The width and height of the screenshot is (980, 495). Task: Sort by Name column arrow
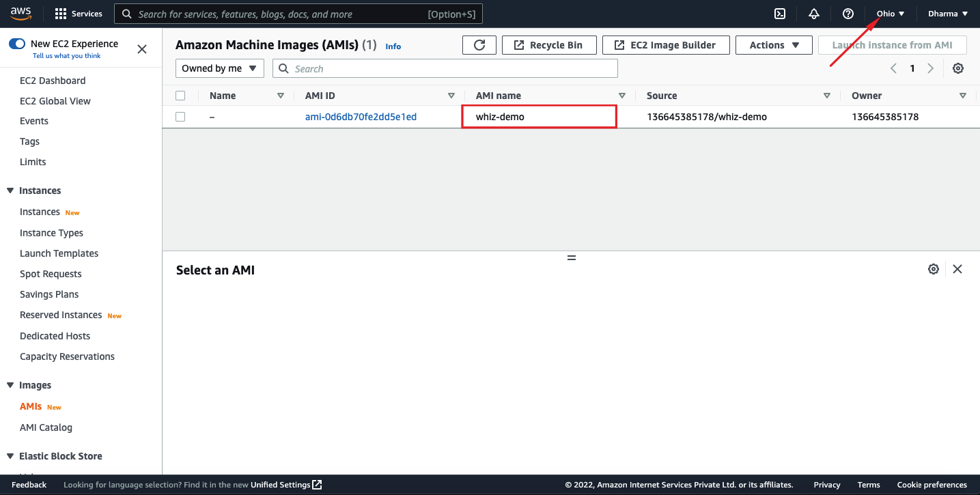point(280,96)
